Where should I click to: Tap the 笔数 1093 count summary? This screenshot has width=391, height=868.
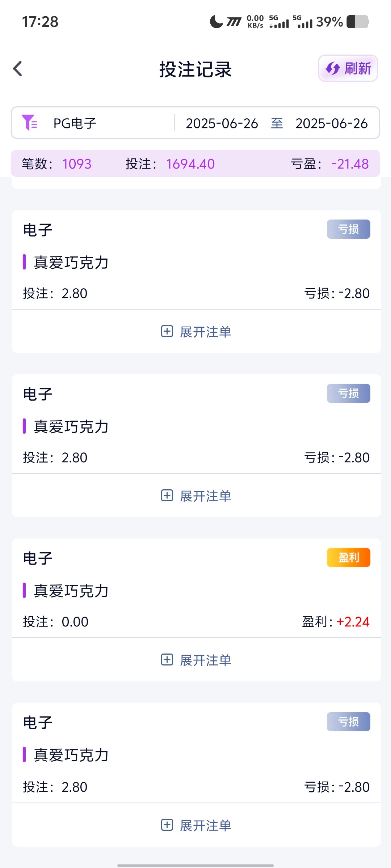pyautogui.click(x=56, y=164)
